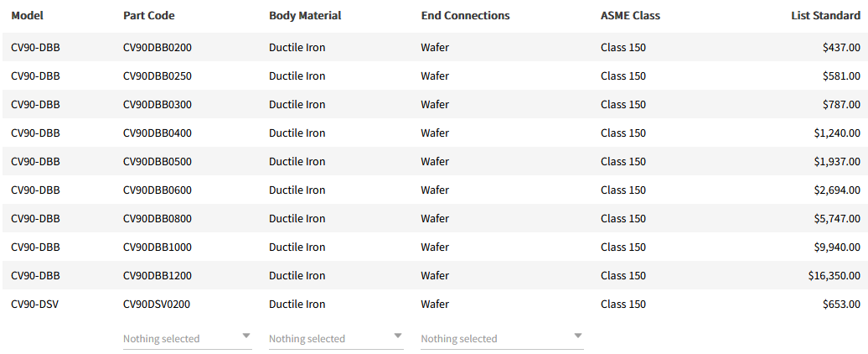Click the End Connections column header
The width and height of the screenshot is (868, 354).
465,16
